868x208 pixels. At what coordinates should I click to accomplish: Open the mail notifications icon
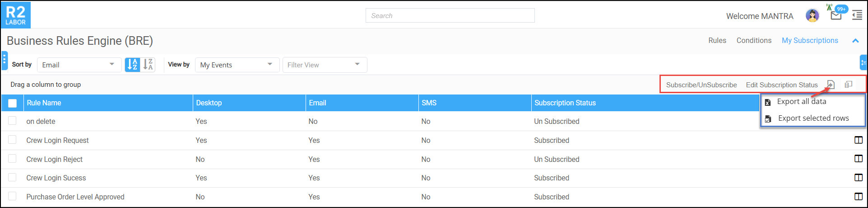pyautogui.click(x=836, y=16)
